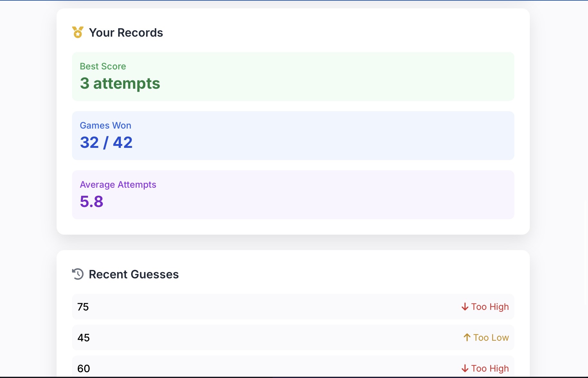Click "Too High" text in the 60 row
The image size is (588, 378).
490,369
